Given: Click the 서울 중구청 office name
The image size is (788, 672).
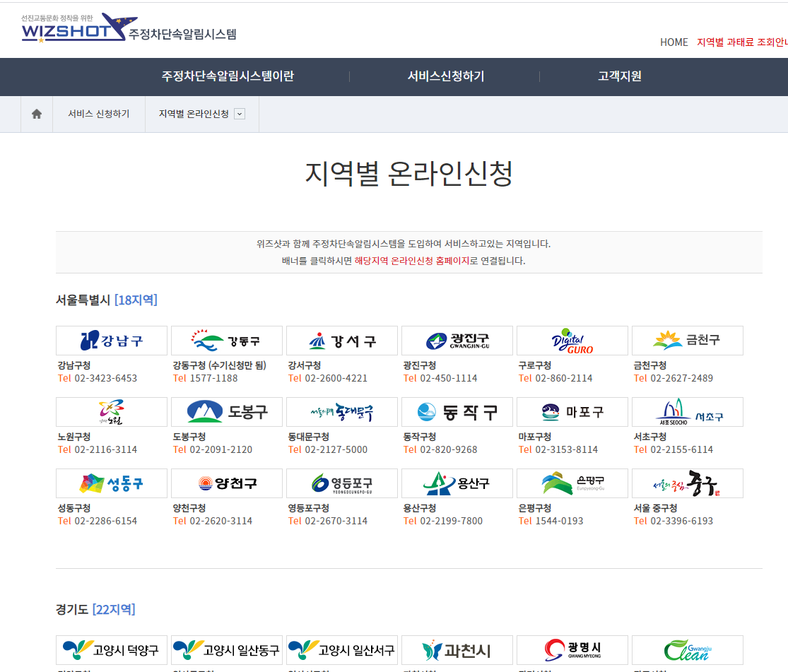Looking at the screenshot, I should 655,508.
